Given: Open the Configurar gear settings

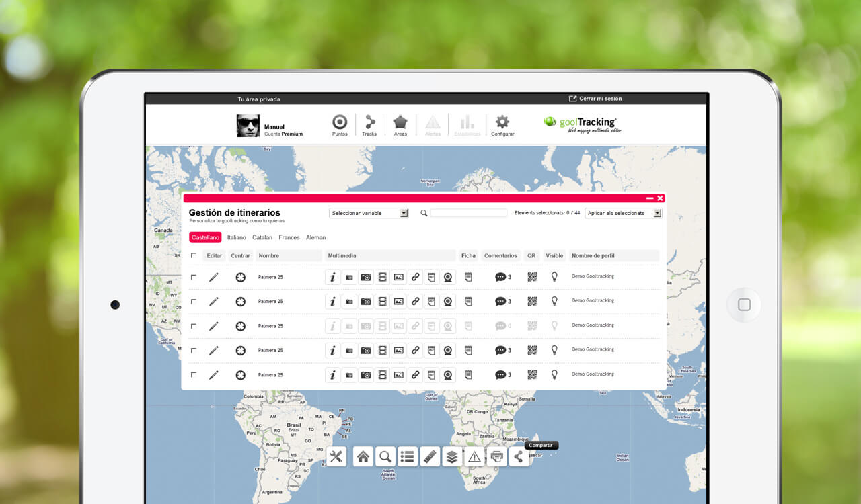Looking at the screenshot, I should [x=502, y=124].
